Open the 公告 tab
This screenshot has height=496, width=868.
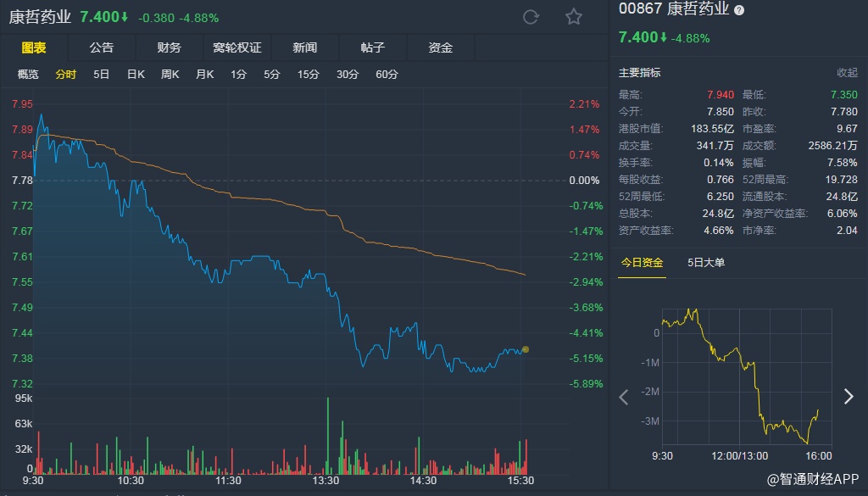(102, 47)
